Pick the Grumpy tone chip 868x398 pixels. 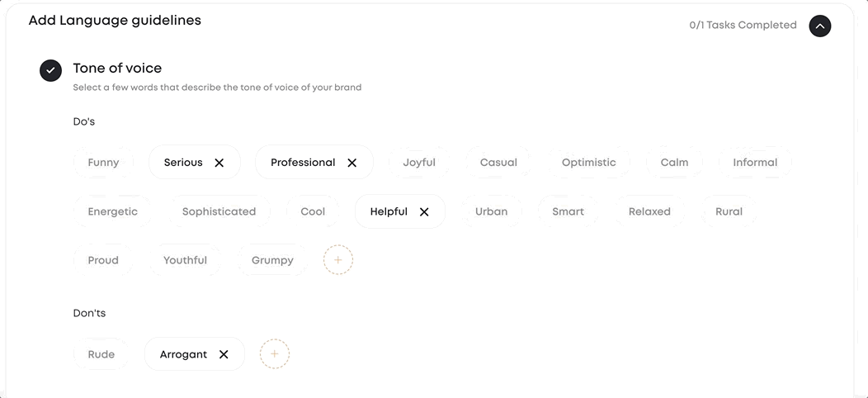click(272, 261)
